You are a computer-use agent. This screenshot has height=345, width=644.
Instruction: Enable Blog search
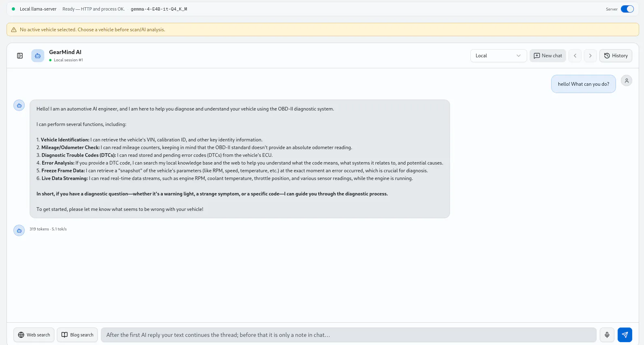tap(78, 335)
